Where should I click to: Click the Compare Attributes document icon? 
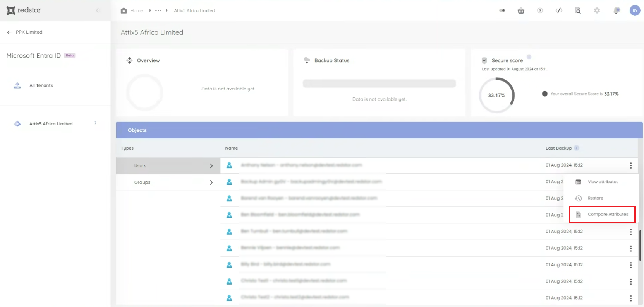578,215
